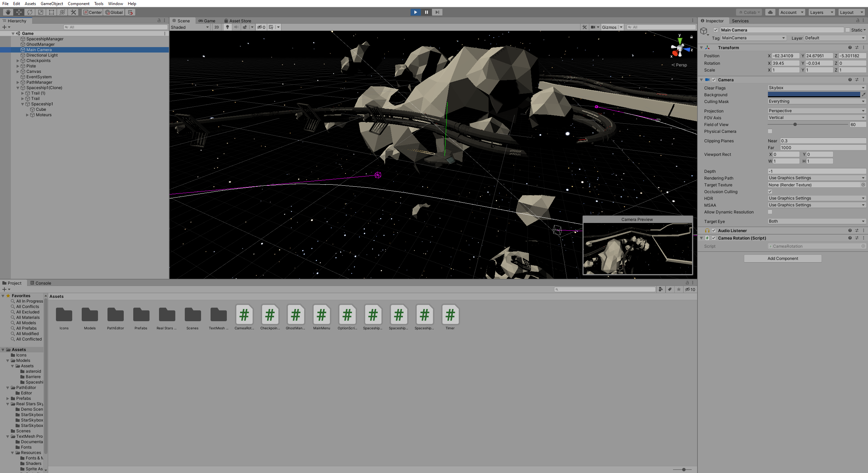Toggle 2D mode in the Scene view

216,27
